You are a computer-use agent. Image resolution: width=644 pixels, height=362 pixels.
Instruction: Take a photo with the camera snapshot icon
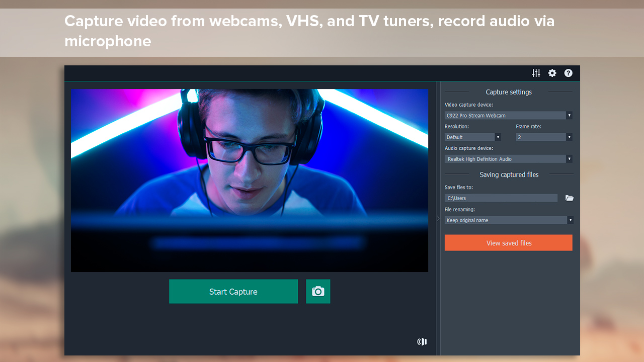click(x=317, y=291)
